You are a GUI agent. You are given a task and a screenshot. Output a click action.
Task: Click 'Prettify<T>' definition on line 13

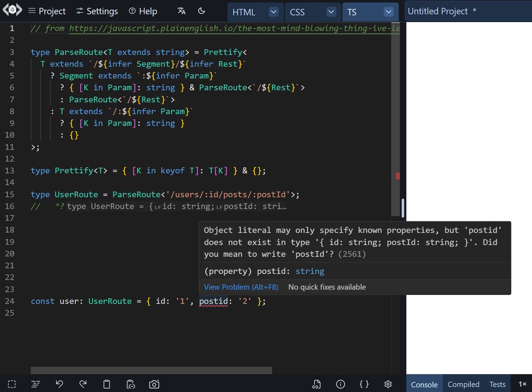pos(81,171)
